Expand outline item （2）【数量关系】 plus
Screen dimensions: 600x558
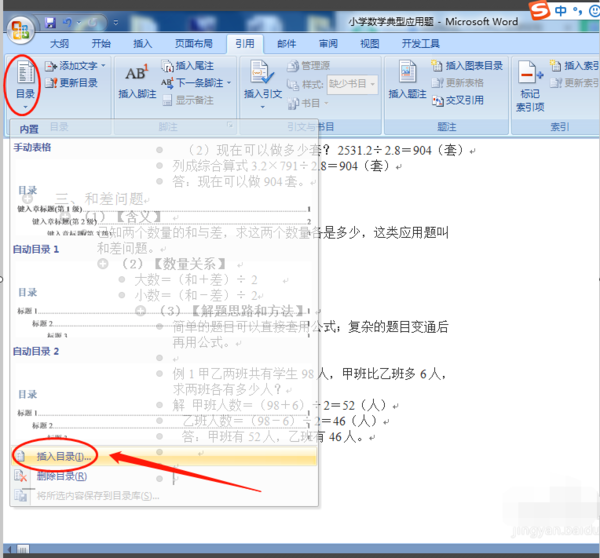point(103,264)
